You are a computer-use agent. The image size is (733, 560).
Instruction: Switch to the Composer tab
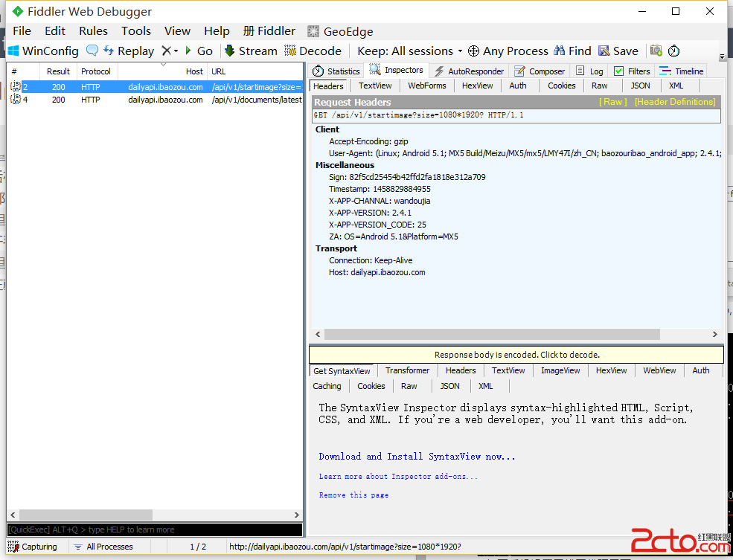point(540,71)
